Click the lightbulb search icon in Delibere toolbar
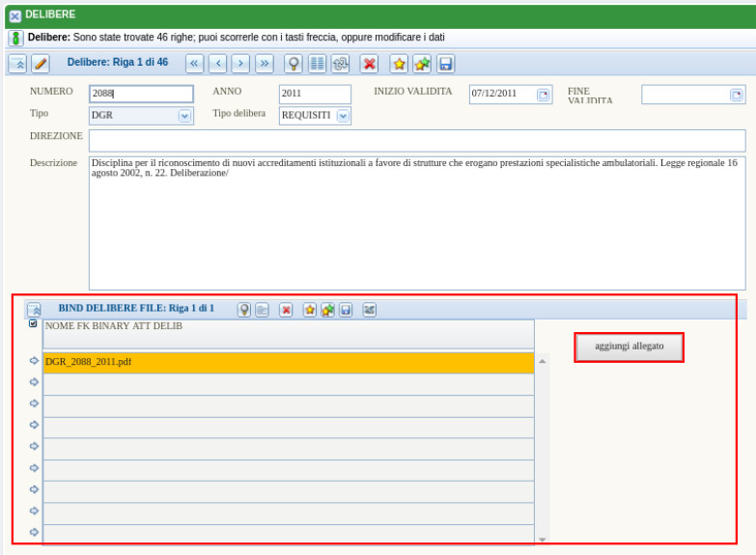 coord(294,64)
